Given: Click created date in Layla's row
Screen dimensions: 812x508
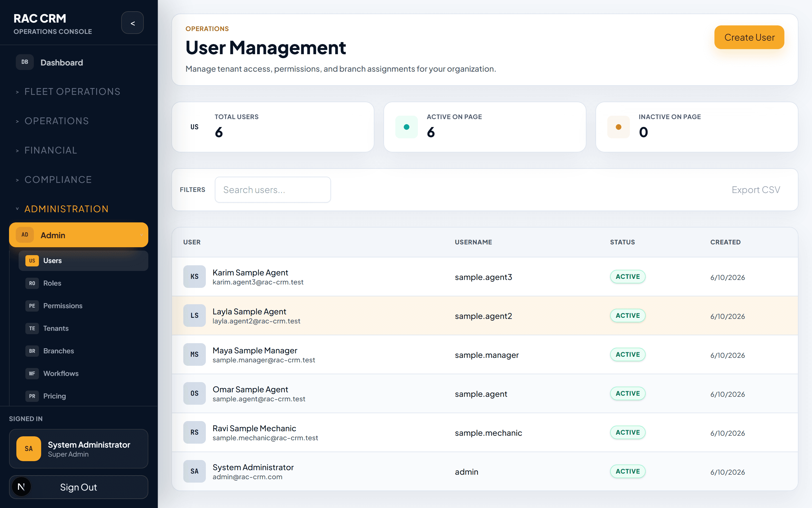Looking at the screenshot, I should (x=727, y=316).
